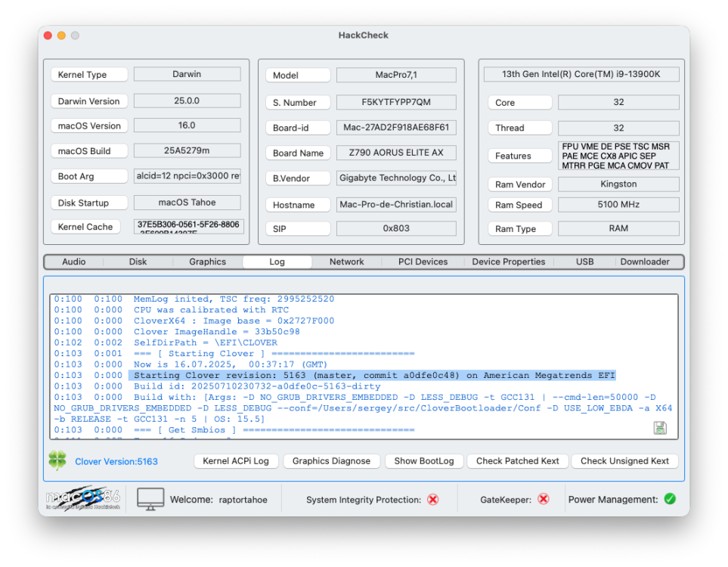Click the Hostname value field
This screenshot has height=567, width=728.
396,204
